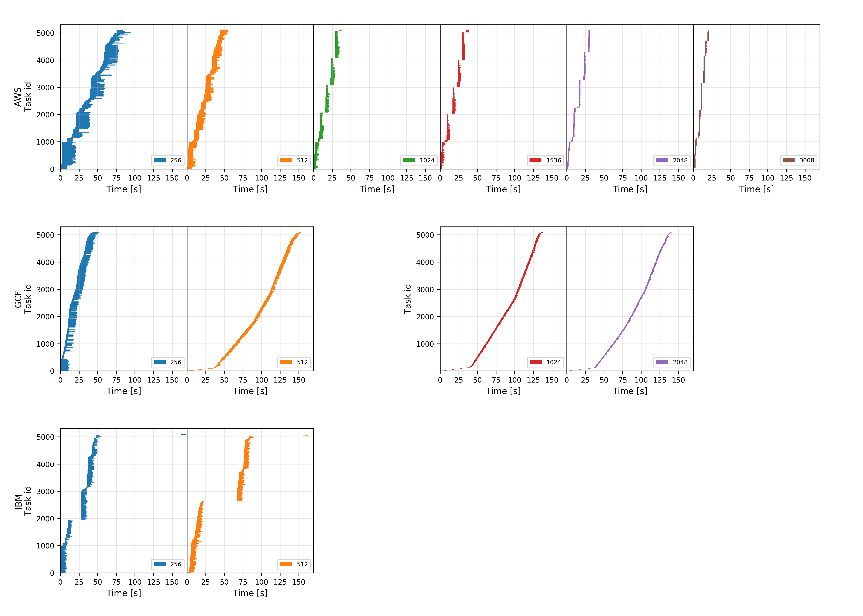Screen dimensions: 863x616
Task: Click Time [s] label under AWS 3008 plot
Action: click(756, 189)
